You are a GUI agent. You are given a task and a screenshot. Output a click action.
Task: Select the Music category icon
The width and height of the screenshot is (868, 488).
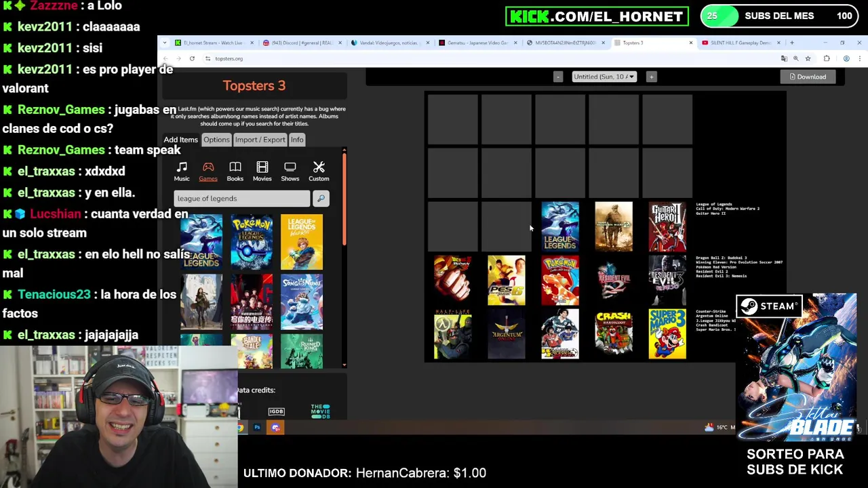tap(182, 171)
